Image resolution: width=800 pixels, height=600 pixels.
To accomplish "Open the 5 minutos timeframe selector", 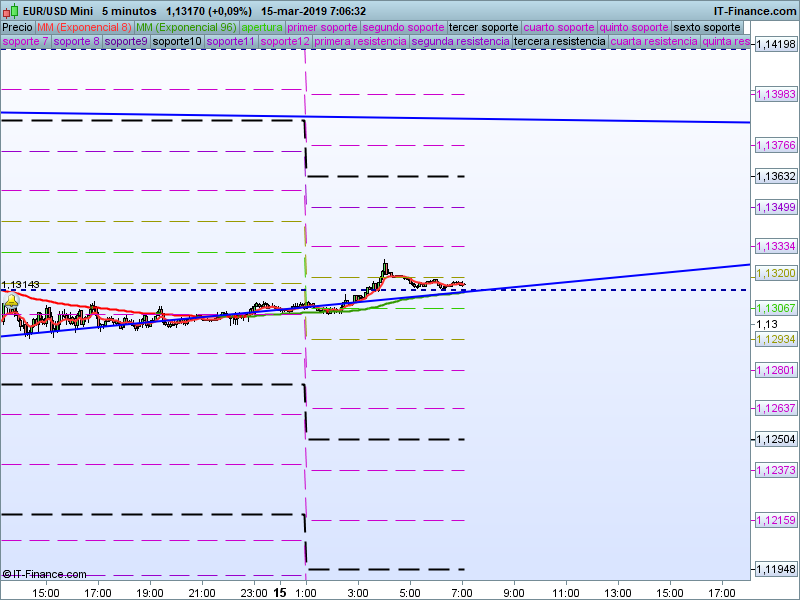I will coord(128,10).
